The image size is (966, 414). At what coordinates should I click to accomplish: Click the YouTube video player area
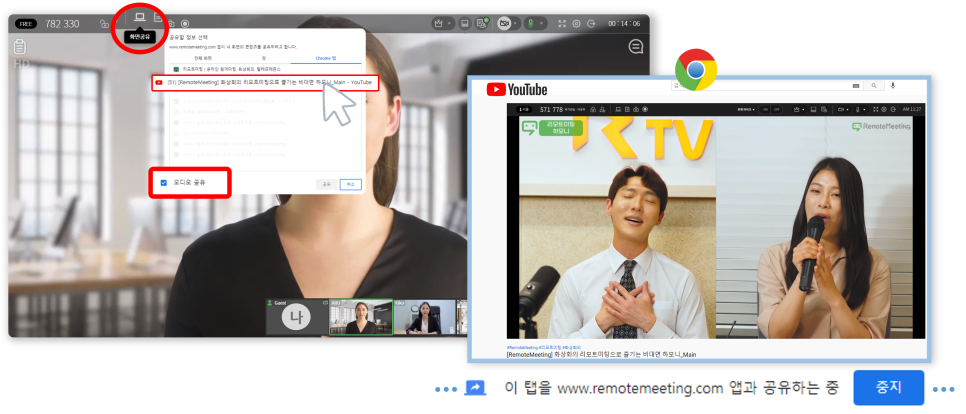[716, 221]
